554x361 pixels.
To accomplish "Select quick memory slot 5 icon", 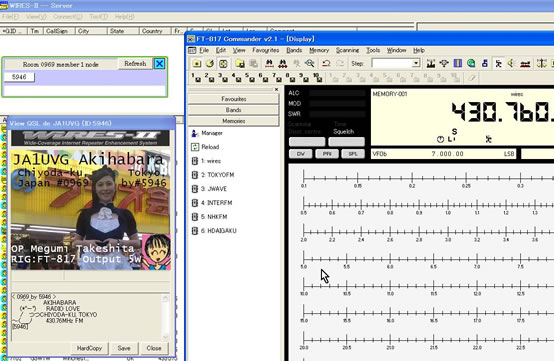I will click(251, 78).
